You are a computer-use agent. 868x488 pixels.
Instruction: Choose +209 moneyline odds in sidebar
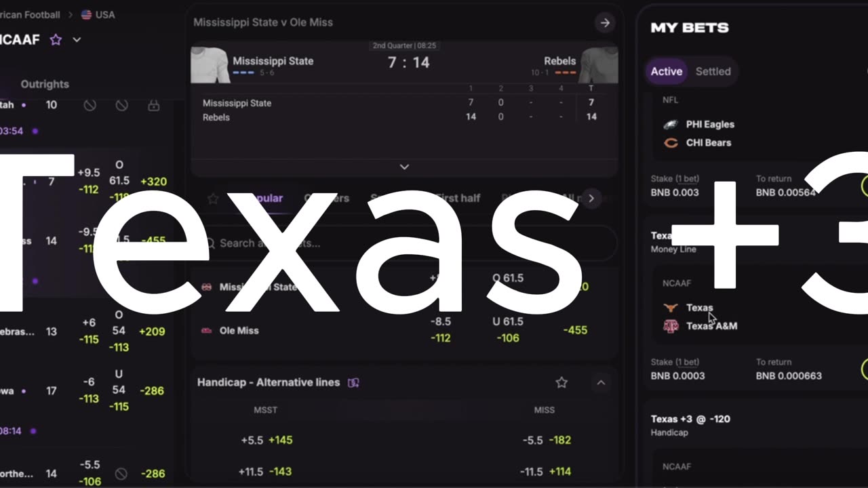[153, 331]
